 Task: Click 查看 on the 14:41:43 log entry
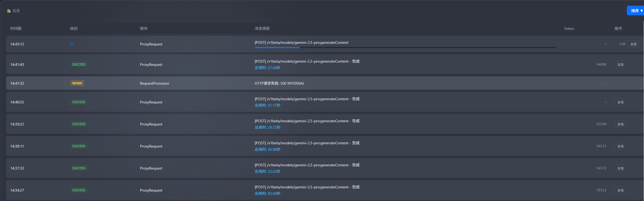pyautogui.click(x=620, y=64)
